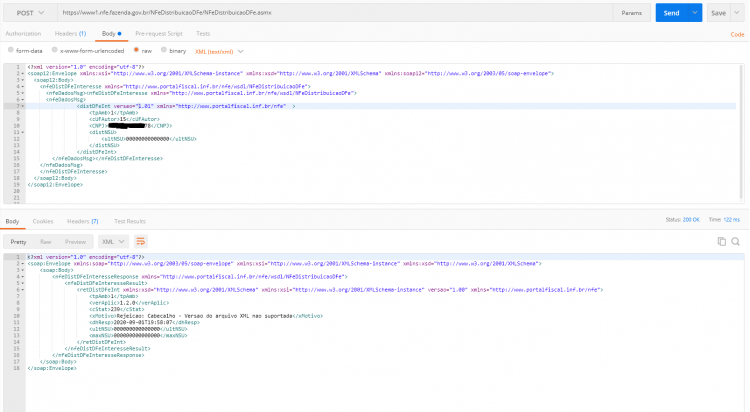Switch to the response Body tab

tap(12, 221)
